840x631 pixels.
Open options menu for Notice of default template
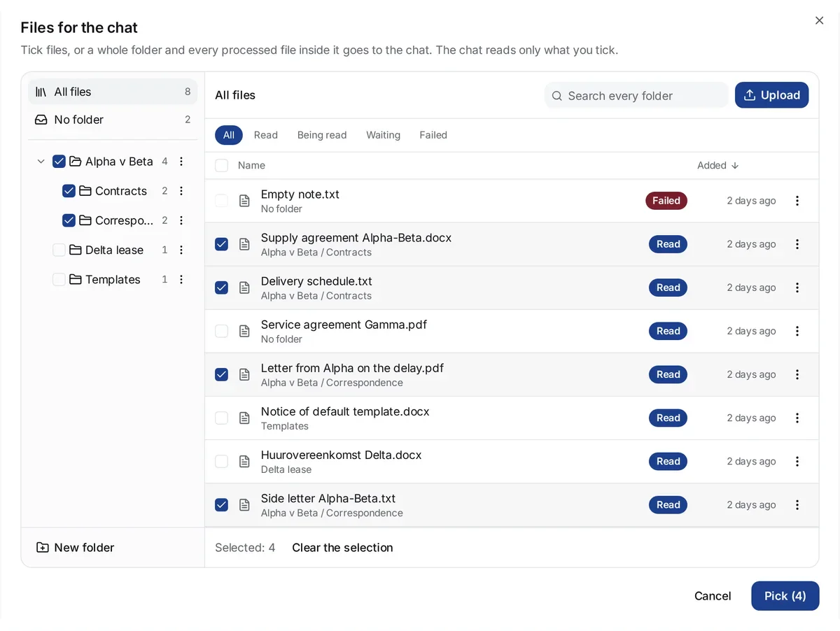[x=797, y=418]
